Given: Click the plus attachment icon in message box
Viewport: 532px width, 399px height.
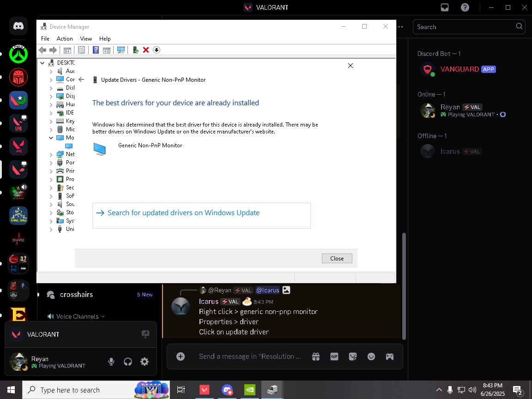Looking at the screenshot, I should point(181,357).
